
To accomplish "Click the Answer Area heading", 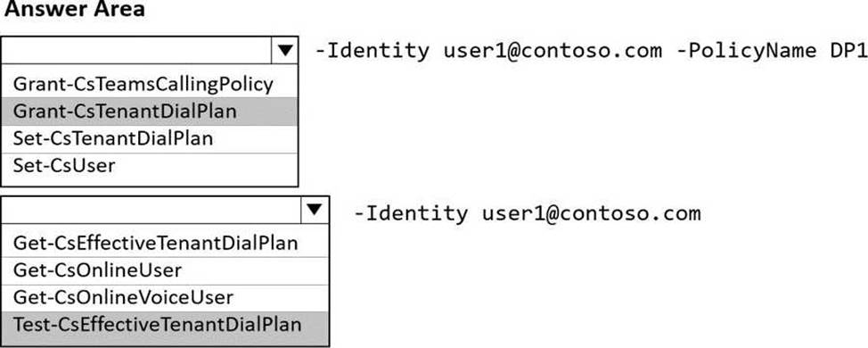I will [x=75, y=9].
